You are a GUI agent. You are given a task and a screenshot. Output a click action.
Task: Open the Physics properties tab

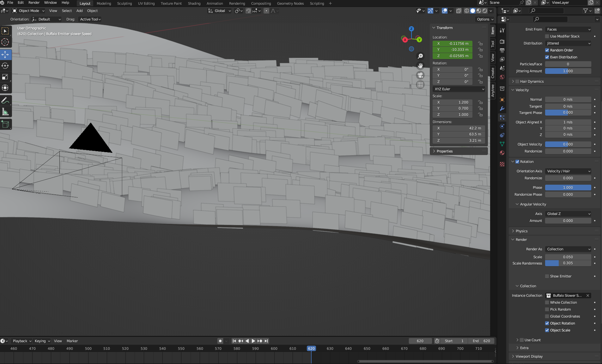click(x=502, y=126)
